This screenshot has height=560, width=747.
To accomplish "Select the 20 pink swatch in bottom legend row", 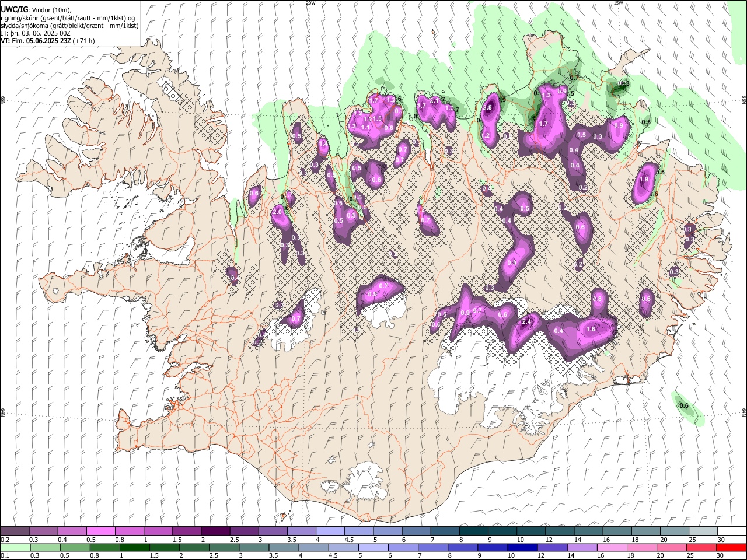I will [x=671, y=547].
